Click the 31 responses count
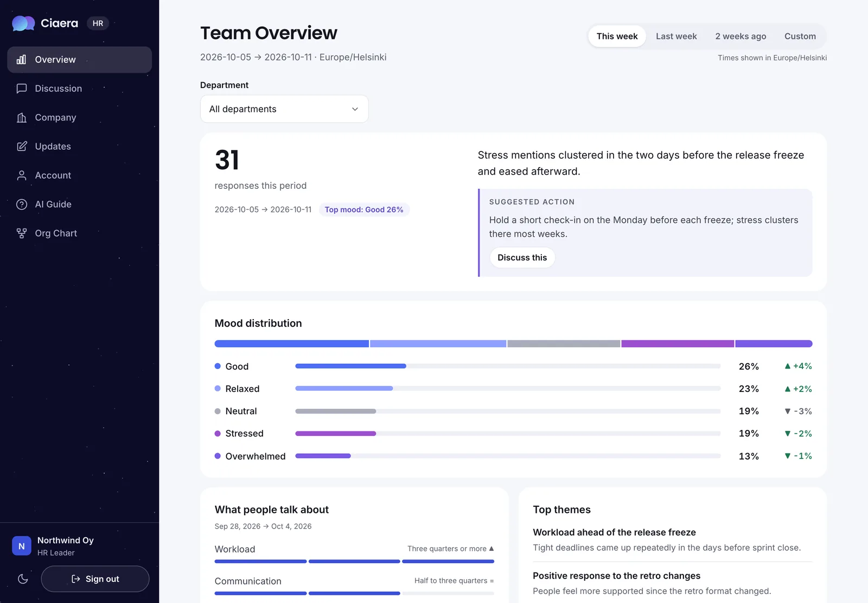Screen dimensions: 868x603 coord(227,160)
